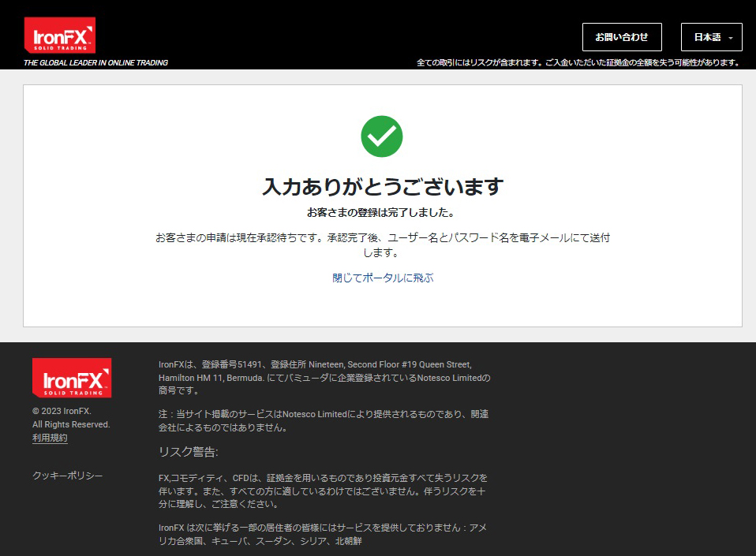Click THE GLOBAL LEADER IN ONLINE TRADING tagline

point(96,62)
